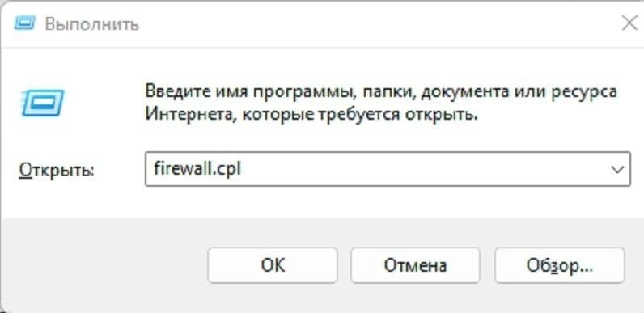Screen dimensions: 644x313
Task: Open file browser with Обзор... button
Action: (560, 265)
